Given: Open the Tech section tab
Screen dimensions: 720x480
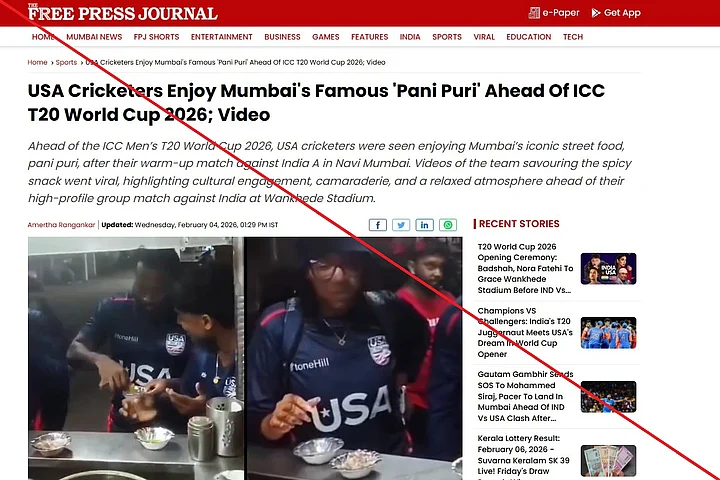Looking at the screenshot, I should [x=573, y=37].
